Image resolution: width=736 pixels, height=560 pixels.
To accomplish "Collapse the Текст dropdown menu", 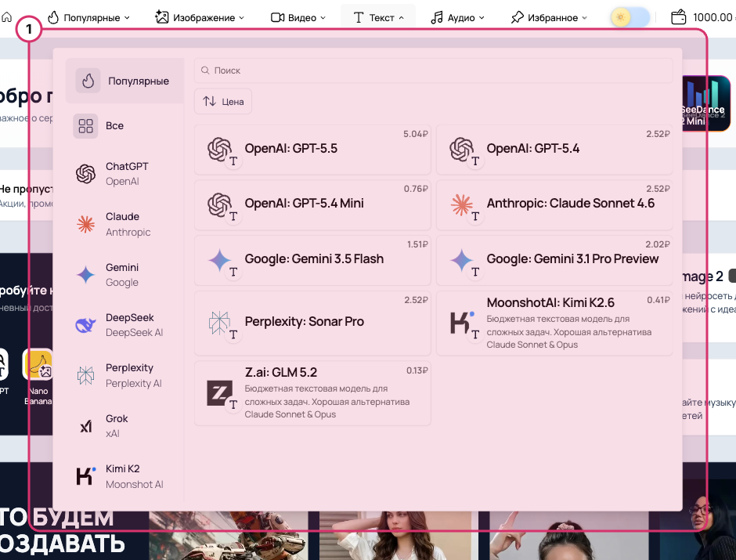I will click(x=378, y=18).
